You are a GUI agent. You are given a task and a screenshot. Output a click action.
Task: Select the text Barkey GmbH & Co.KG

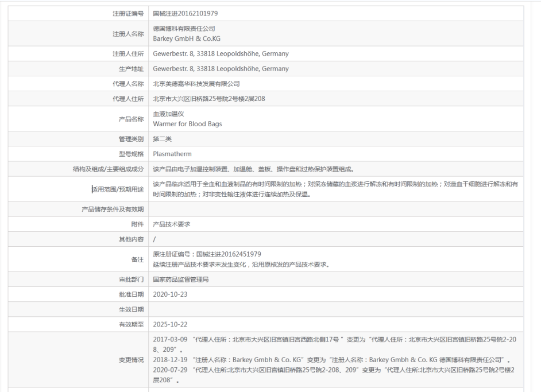[187, 38]
